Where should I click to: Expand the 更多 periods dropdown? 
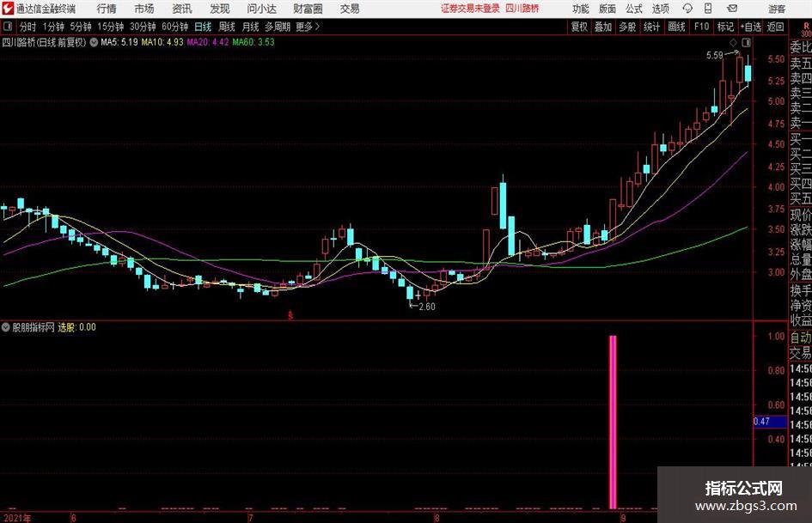[x=308, y=27]
